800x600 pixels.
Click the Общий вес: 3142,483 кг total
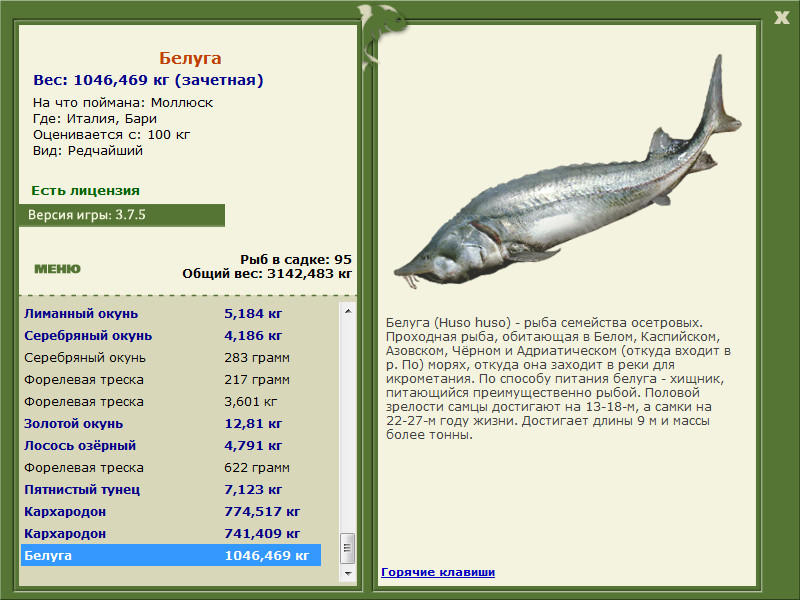(x=267, y=273)
